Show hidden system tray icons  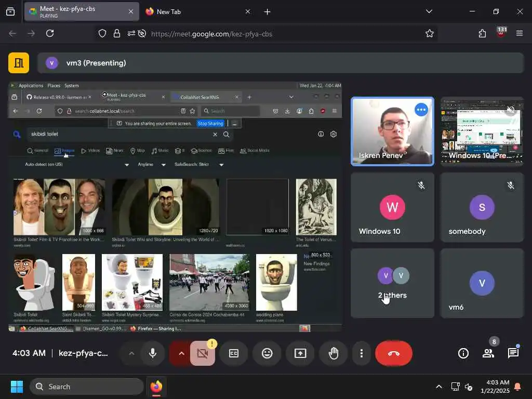[438, 387]
